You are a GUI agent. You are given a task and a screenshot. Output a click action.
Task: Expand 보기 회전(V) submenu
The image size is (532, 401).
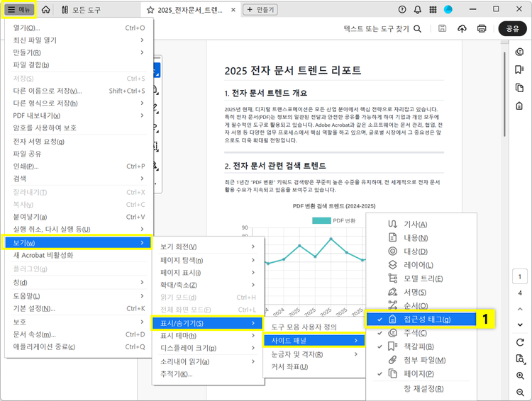(208, 247)
